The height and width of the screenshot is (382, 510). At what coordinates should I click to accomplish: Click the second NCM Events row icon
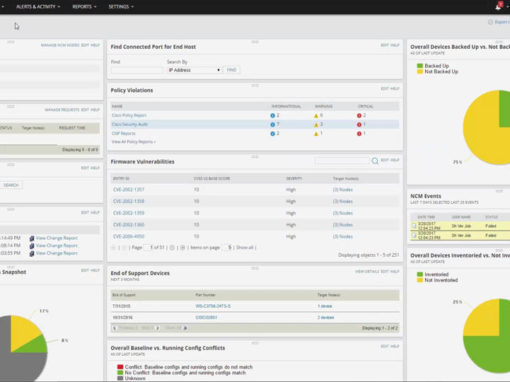pos(414,235)
